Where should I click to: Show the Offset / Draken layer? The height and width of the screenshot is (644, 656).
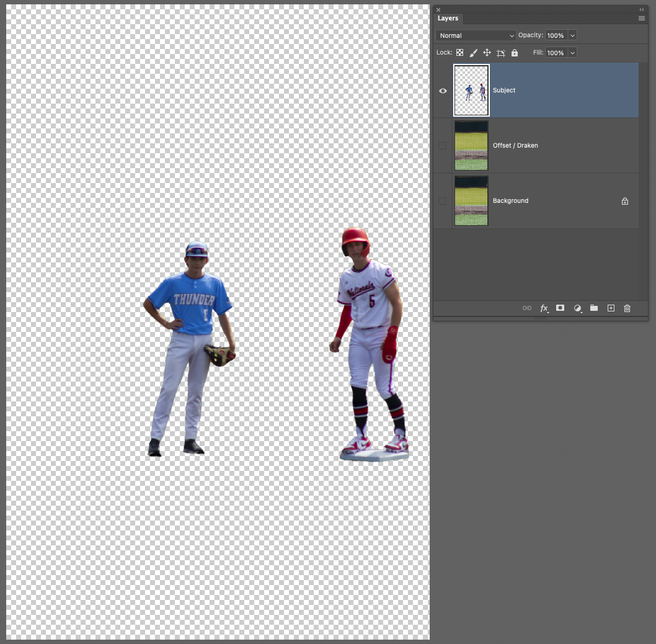[x=443, y=145]
